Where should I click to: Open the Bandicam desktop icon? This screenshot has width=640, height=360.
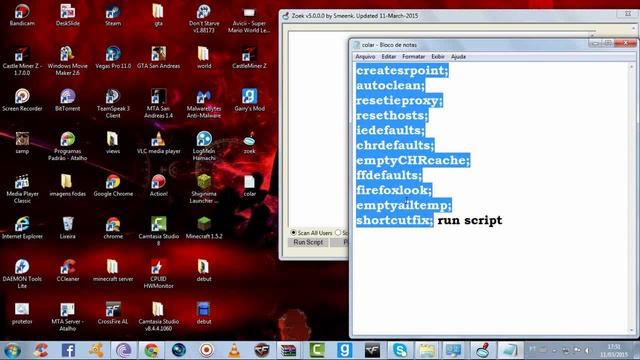22,16
